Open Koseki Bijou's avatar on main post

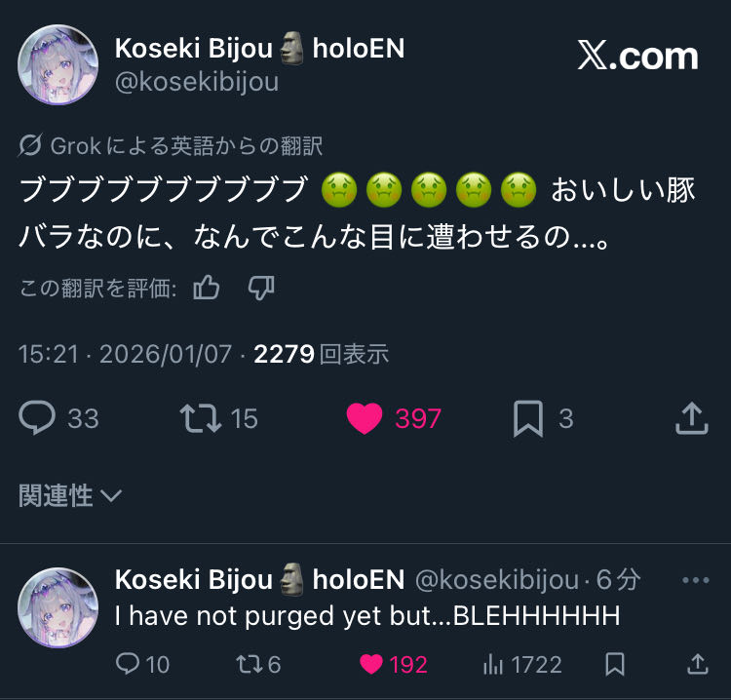[x=58, y=64]
